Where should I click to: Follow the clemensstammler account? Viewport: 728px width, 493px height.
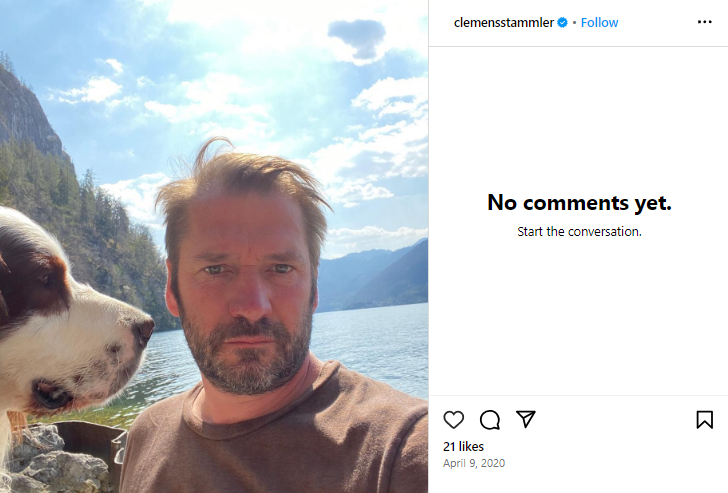(599, 22)
